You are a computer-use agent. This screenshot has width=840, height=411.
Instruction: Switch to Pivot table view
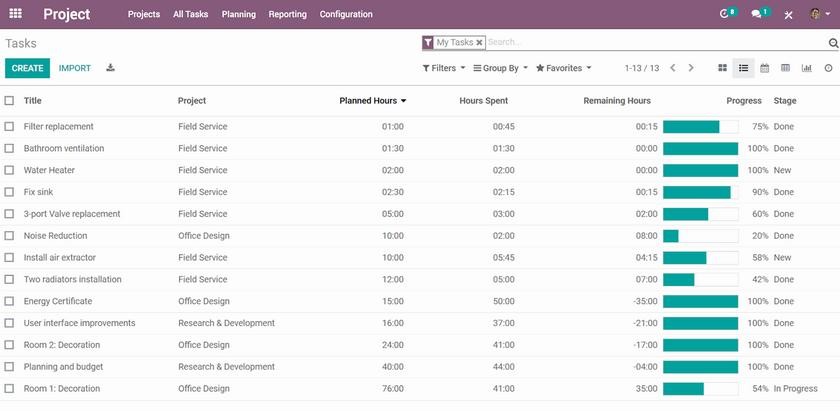[x=785, y=68]
